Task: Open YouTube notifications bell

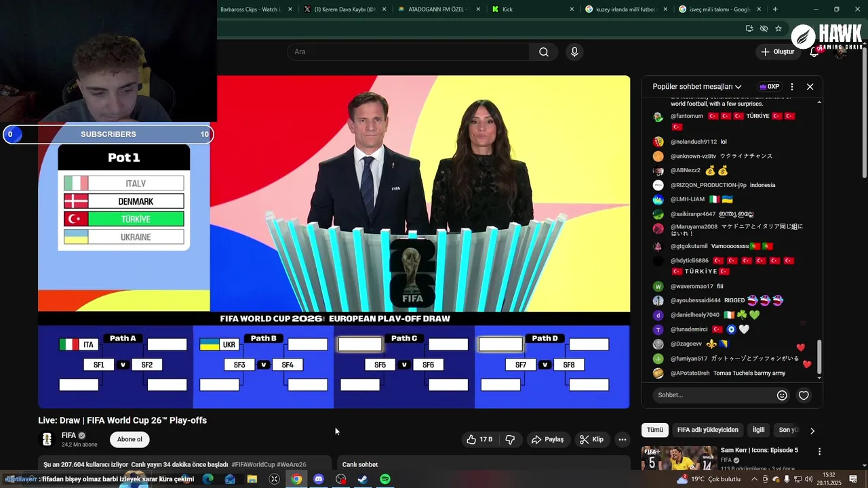Action: [x=814, y=52]
